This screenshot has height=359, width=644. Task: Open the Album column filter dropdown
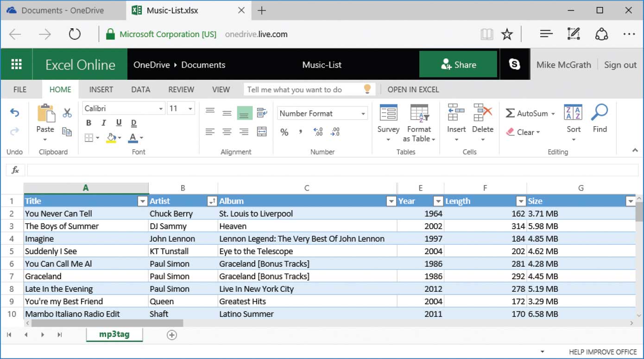(391, 201)
